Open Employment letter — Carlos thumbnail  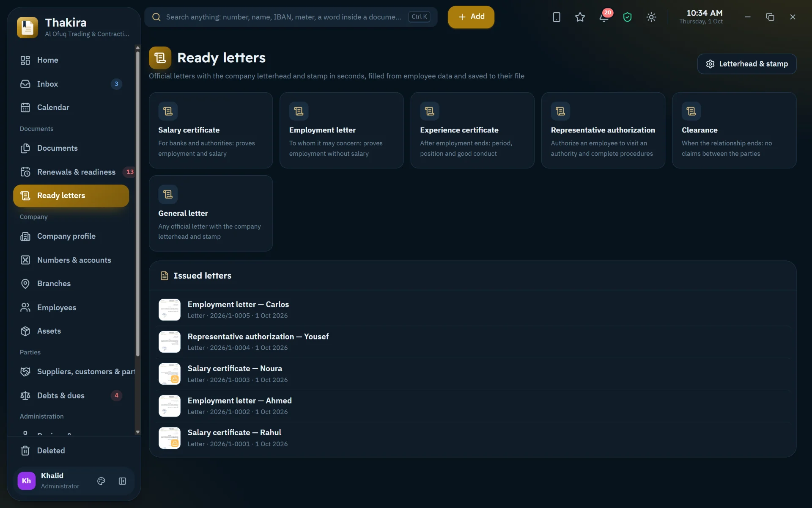coord(170,310)
